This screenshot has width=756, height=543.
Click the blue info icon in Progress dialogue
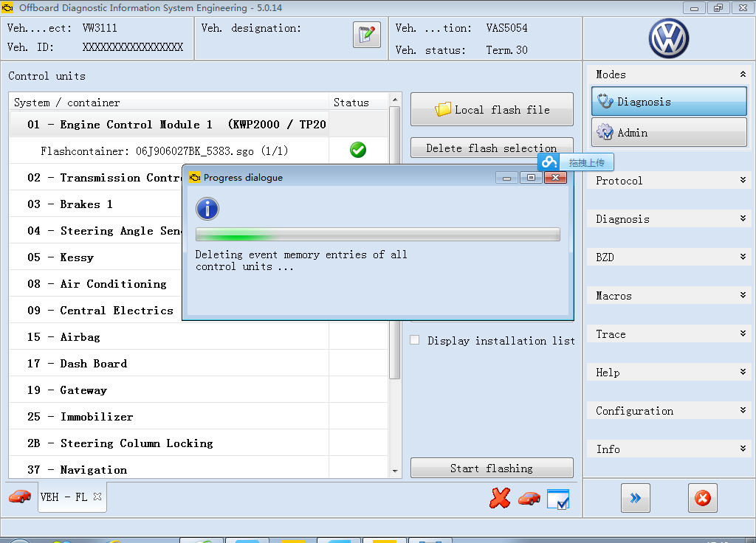[x=207, y=209]
